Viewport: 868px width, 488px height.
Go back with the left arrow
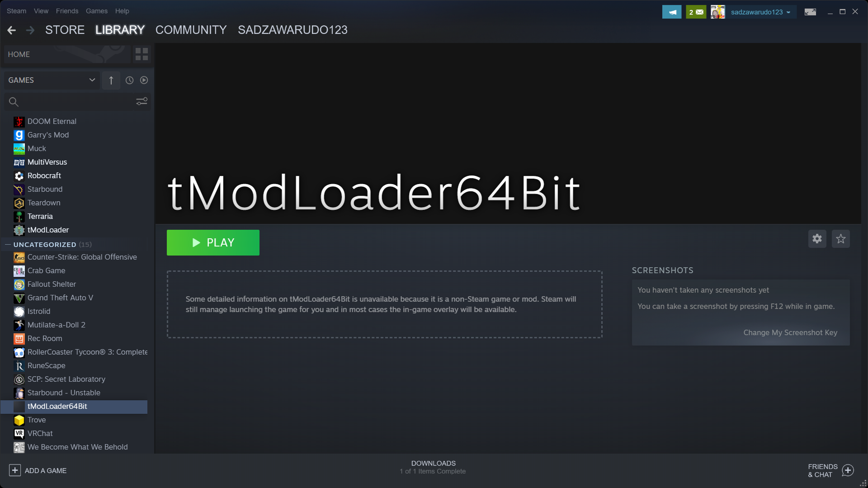pyautogui.click(x=12, y=30)
